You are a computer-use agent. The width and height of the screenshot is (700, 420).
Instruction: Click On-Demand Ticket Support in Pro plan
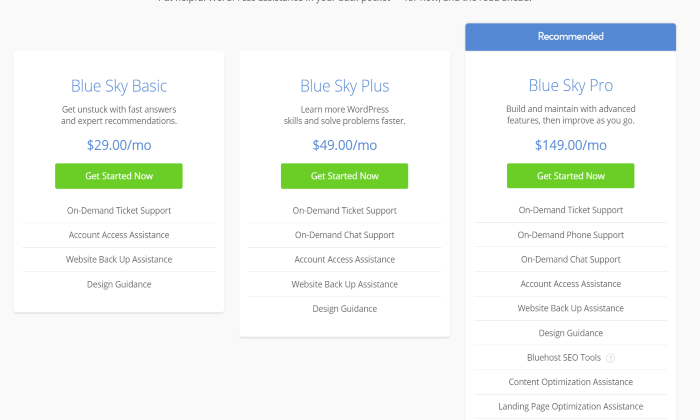coord(571,210)
